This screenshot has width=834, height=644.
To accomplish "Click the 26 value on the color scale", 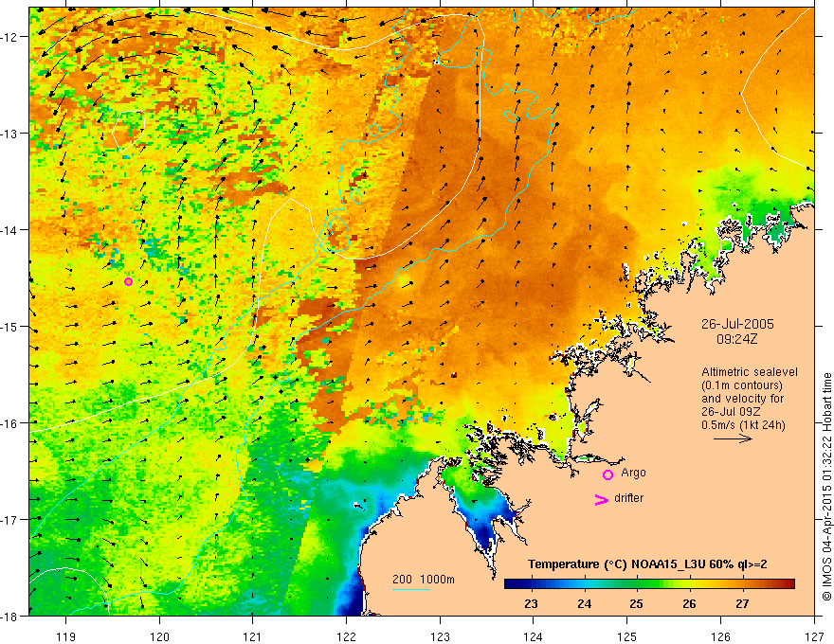I will [x=689, y=604].
